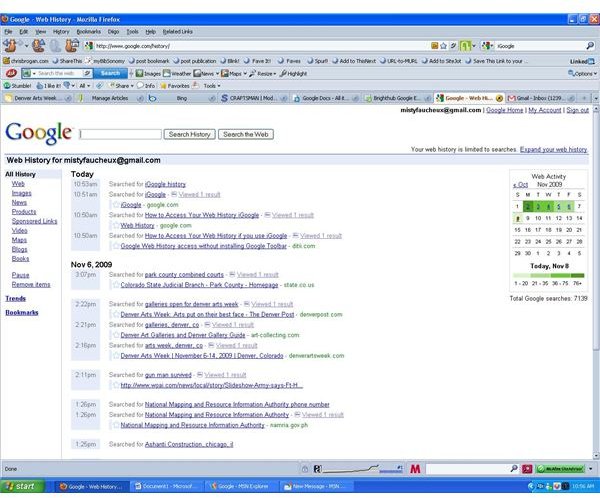The height and width of the screenshot is (498, 600).
Task: Open the Document1 Microsoft Word taskbar item
Action: (166, 487)
